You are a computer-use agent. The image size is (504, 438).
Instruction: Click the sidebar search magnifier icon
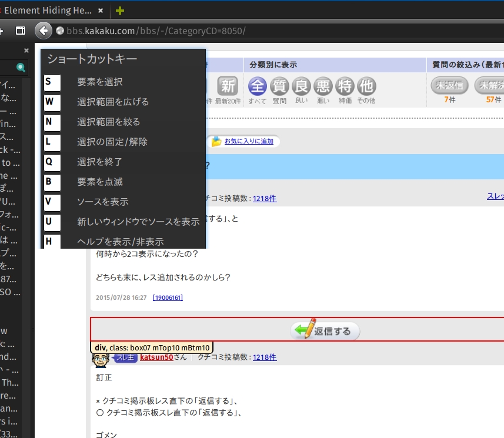tap(21, 68)
